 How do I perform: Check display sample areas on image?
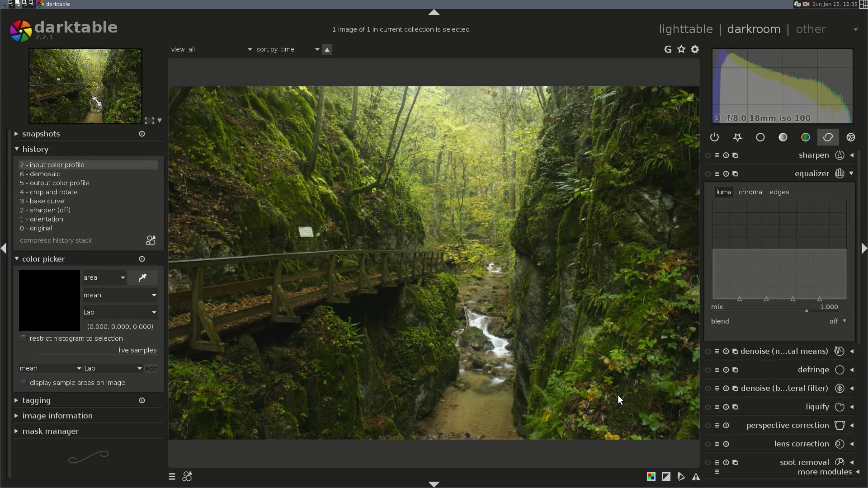coord(24,383)
